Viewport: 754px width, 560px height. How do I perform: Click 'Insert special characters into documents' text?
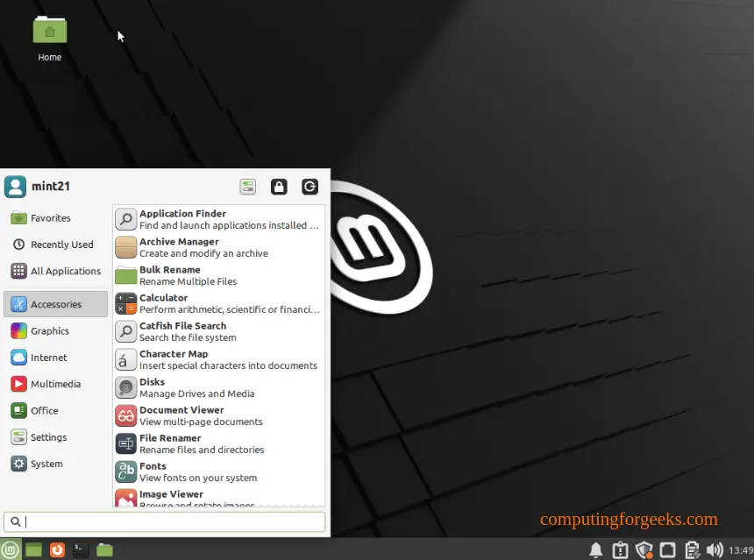[229, 365]
